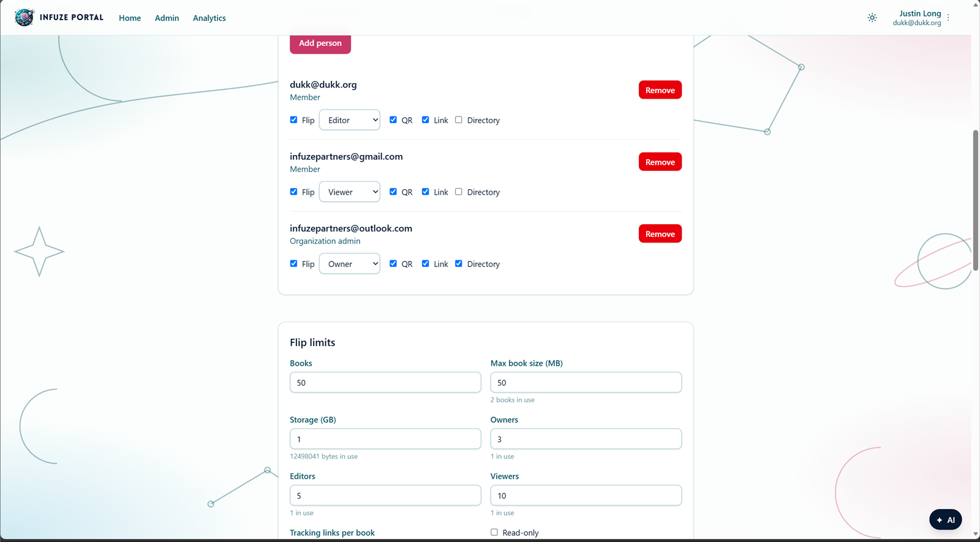Click the Flip limits heading
This screenshot has width=980, height=542.
(x=312, y=342)
